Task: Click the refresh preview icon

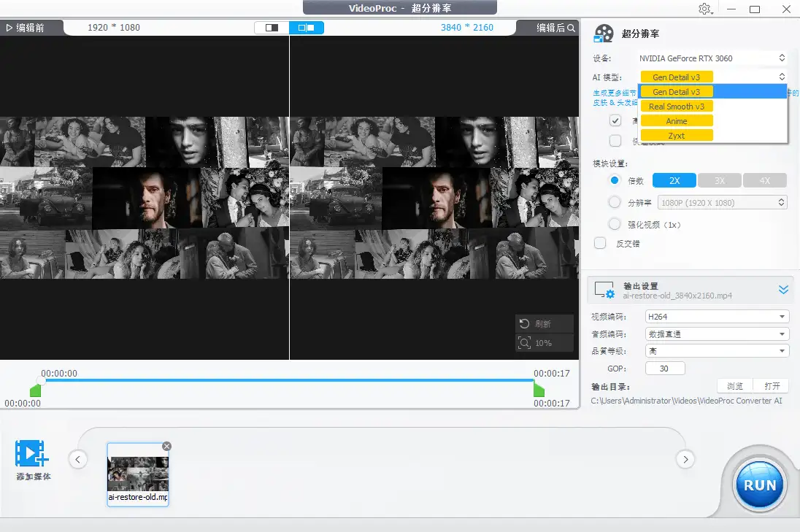Action: (523, 324)
